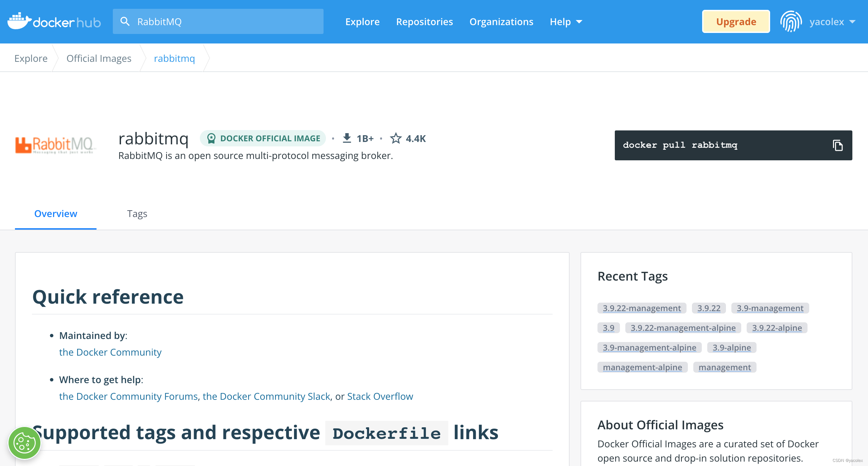Select the 3.9-management-alpine tag

coord(649,347)
